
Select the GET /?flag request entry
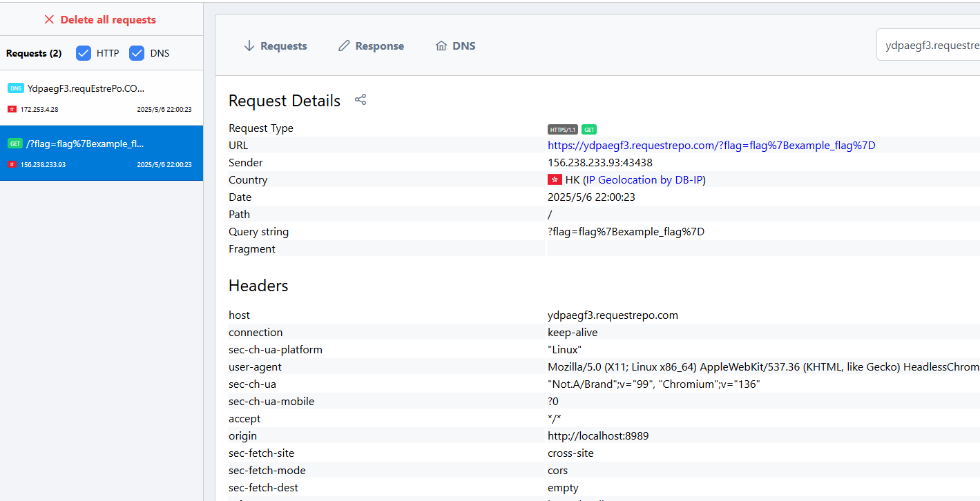(x=101, y=153)
